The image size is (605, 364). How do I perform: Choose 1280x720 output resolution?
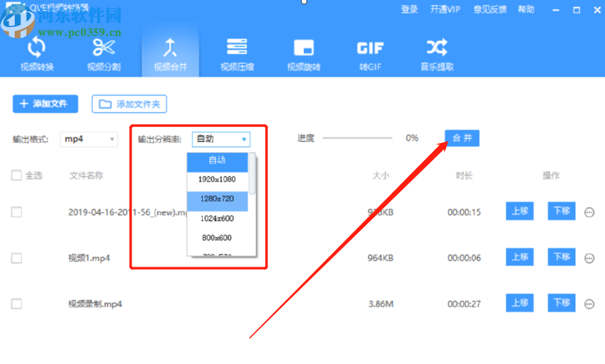218,200
